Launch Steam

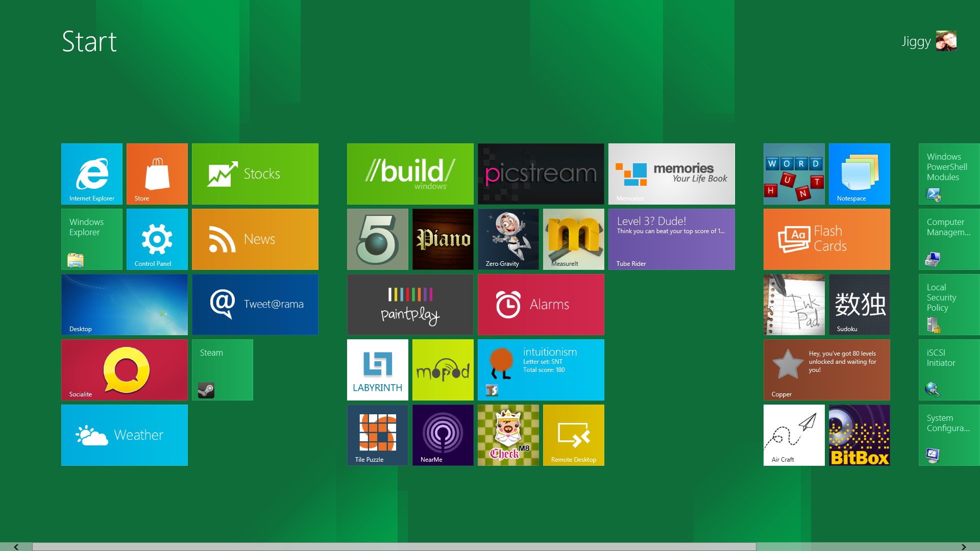(222, 369)
